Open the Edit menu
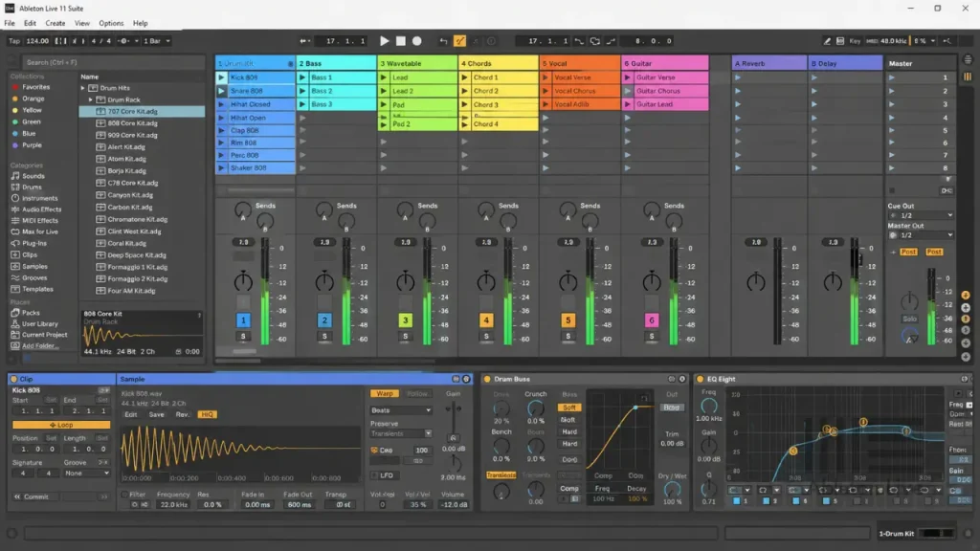 pyautogui.click(x=30, y=23)
